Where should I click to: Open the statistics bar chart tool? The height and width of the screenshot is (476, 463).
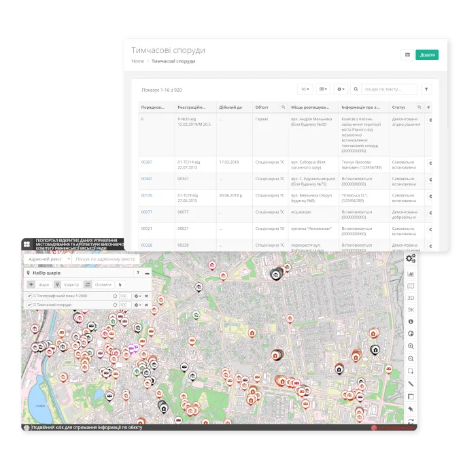[x=411, y=274]
